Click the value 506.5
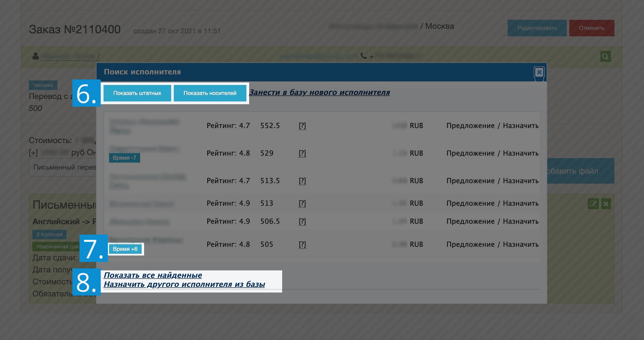This screenshot has width=644, height=340. 270,222
